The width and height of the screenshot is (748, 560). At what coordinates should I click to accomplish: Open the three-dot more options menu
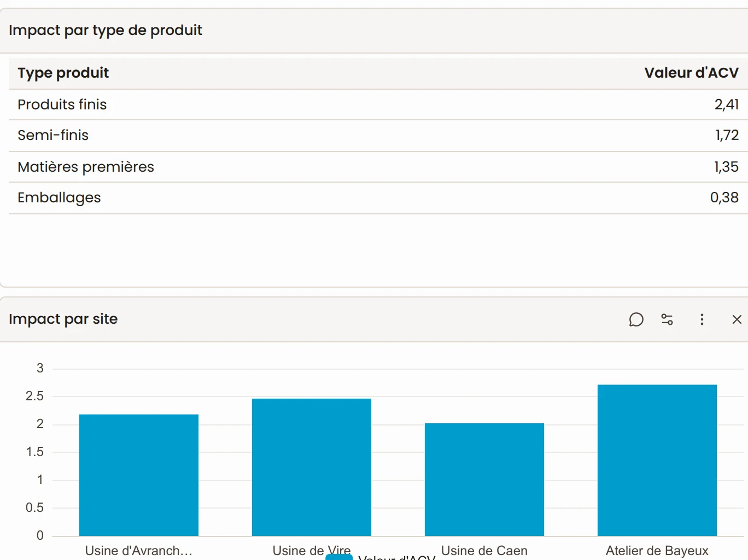[x=702, y=319]
